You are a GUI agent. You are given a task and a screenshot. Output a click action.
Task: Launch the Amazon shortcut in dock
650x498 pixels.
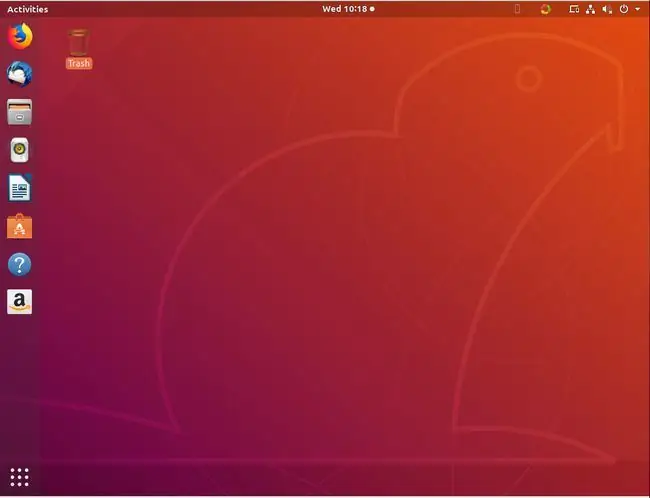[x=19, y=302]
